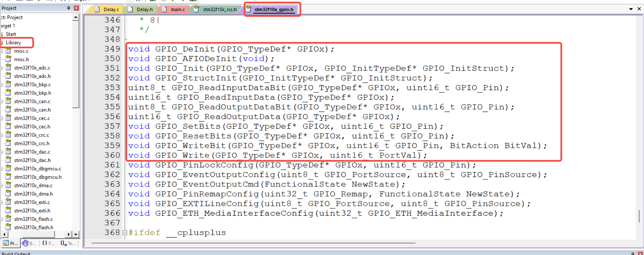Select stm32f10x_dac.c in the project tree
644x255 pixels.
tap(32, 152)
